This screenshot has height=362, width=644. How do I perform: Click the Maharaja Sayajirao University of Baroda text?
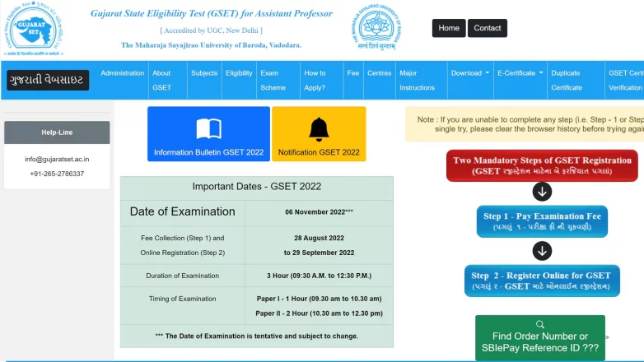(211, 45)
